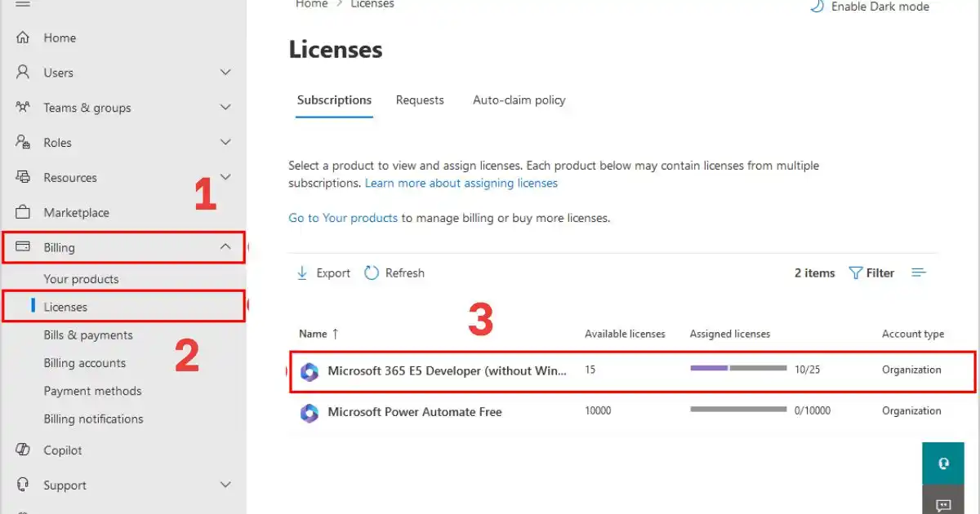Open Billing notifications page
The width and height of the screenshot is (980, 514).
click(x=93, y=419)
